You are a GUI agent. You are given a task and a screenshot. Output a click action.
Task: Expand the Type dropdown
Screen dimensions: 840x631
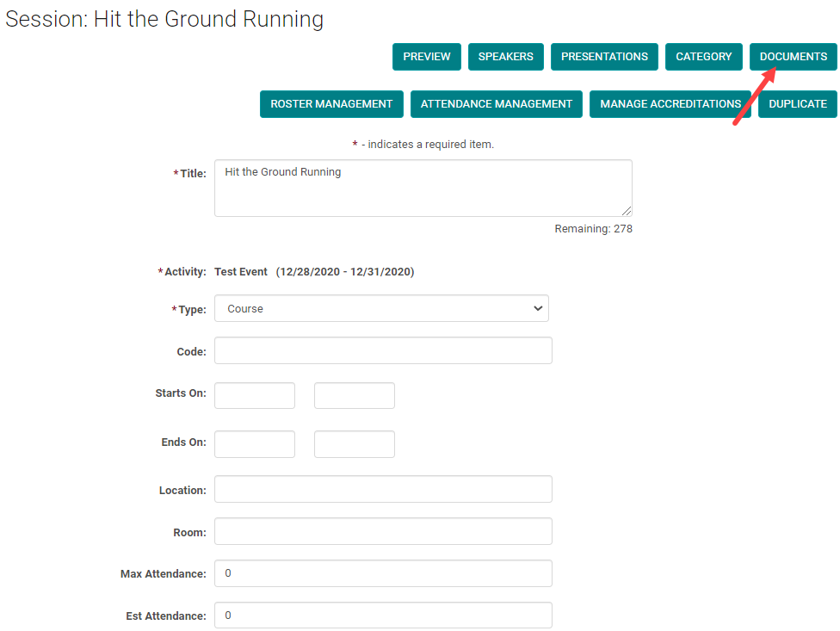pyautogui.click(x=381, y=308)
